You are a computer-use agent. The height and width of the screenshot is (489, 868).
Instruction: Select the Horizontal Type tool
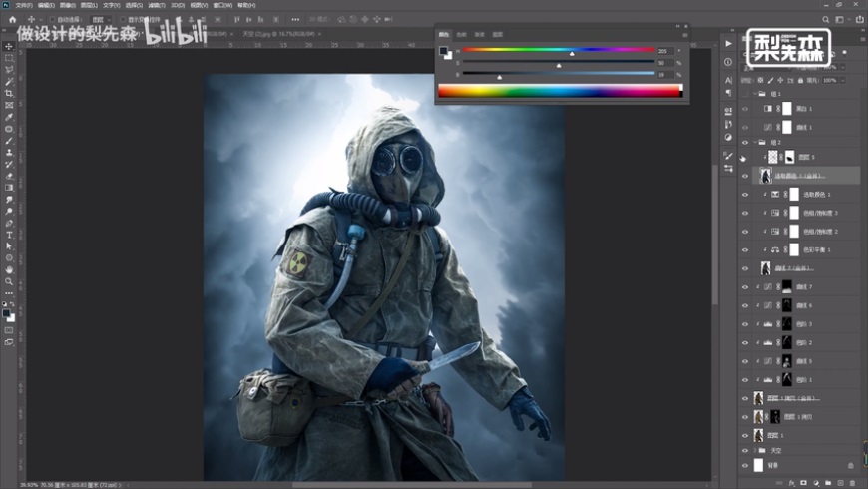click(9, 235)
